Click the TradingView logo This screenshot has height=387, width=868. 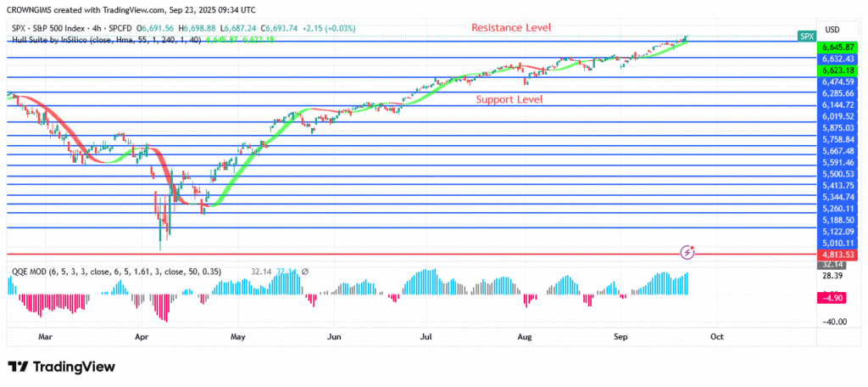61,367
